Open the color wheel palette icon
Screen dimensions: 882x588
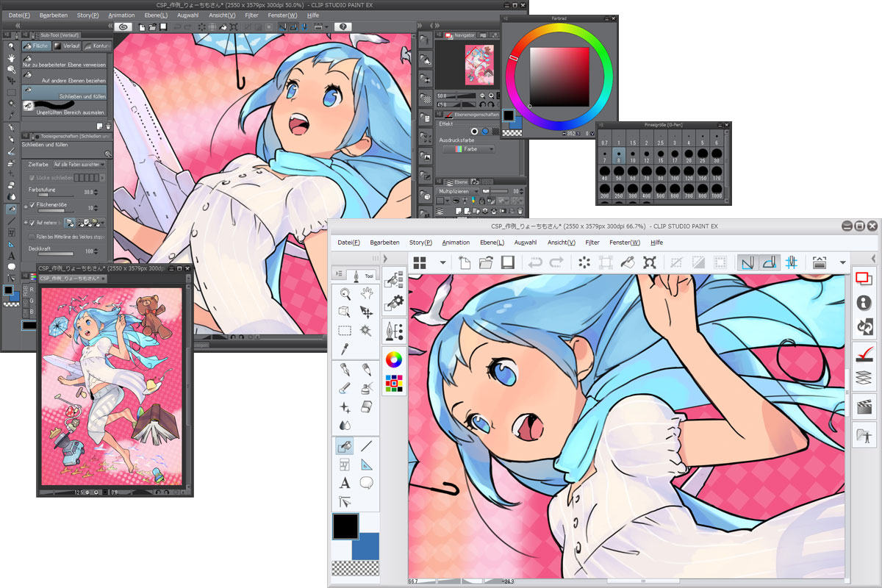coord(393,359)
